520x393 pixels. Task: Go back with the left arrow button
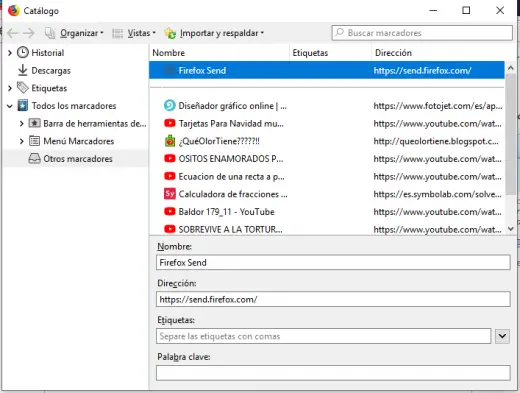13,33
